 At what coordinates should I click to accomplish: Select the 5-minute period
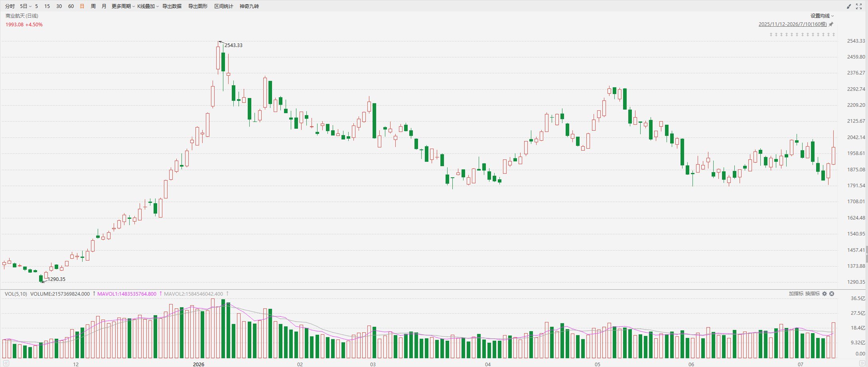click(36, 6)
